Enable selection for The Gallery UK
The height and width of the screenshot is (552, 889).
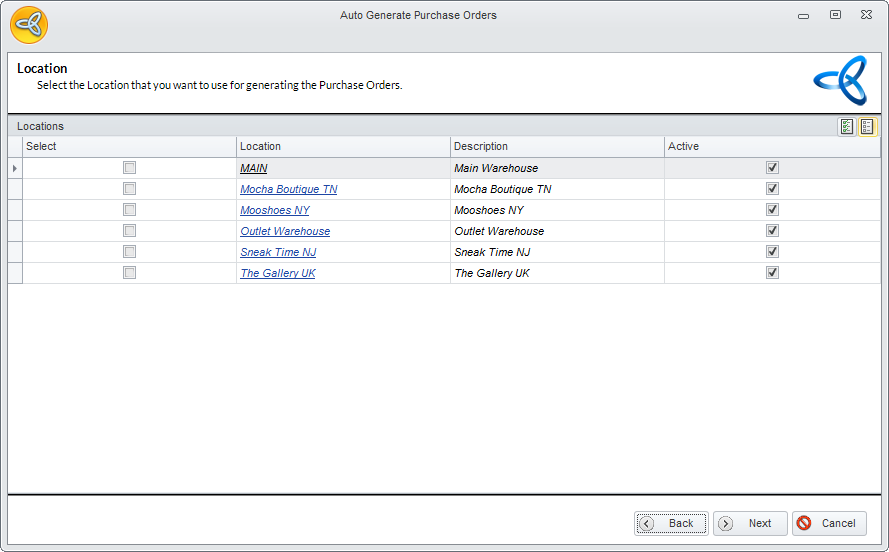pyautogui.click(x=129, y=273)
